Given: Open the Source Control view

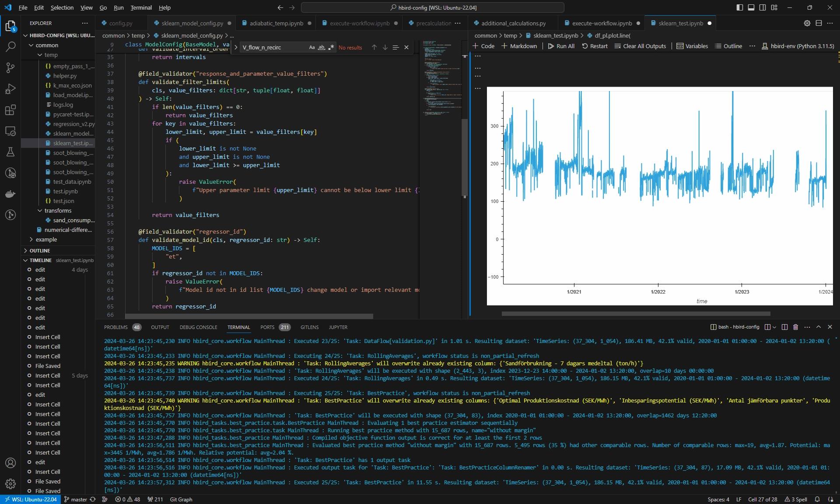Looking at the screenshot, I should pos(10,67).
